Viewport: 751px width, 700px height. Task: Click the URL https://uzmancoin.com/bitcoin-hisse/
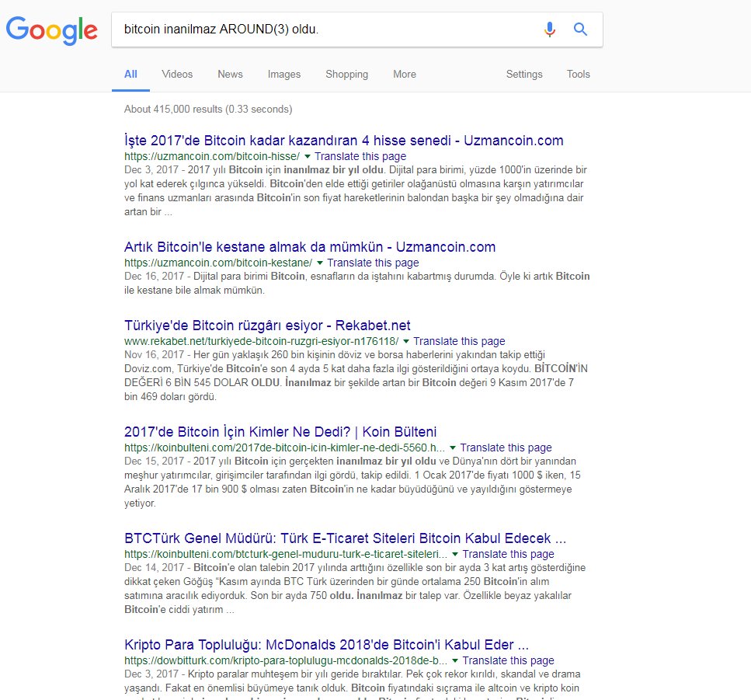point(212,156)
